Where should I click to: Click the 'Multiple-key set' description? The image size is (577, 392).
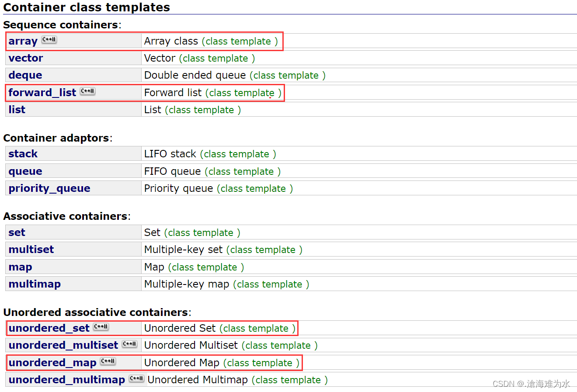[x=184, y=250]
